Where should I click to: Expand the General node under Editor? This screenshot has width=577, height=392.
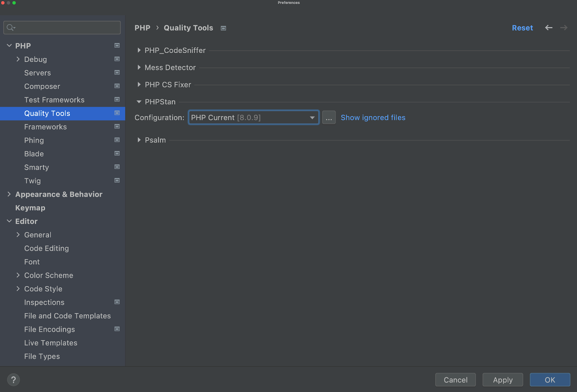[x=18, y=235]
